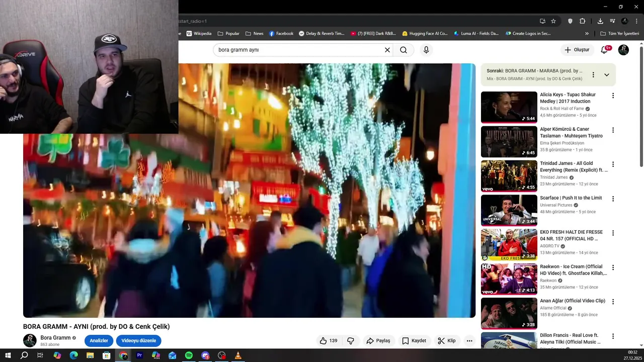Open more actions menu below the video
The width and height of the screenshot is (644, 362).
click(x=469, y=341)
